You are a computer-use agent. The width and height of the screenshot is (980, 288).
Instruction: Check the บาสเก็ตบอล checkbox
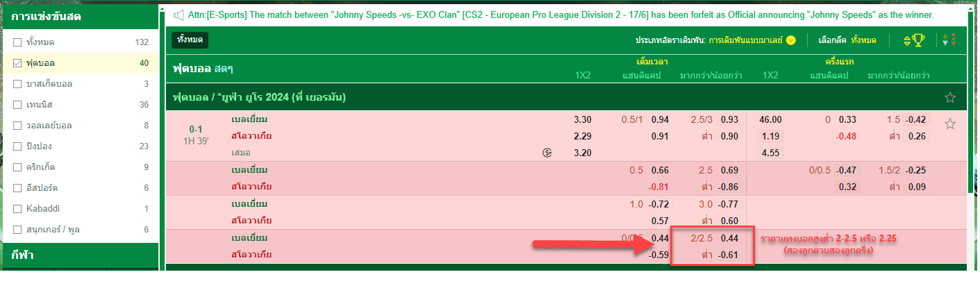point(17,84)
